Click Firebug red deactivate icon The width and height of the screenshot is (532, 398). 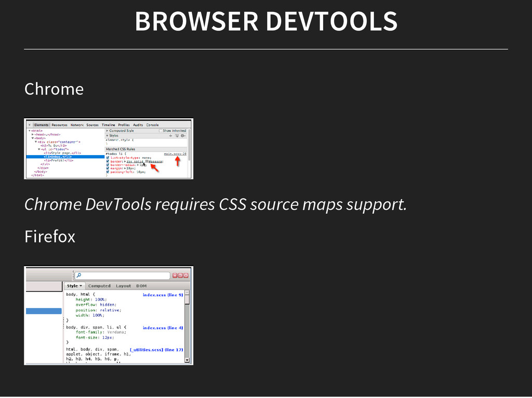tap(186, 276)
